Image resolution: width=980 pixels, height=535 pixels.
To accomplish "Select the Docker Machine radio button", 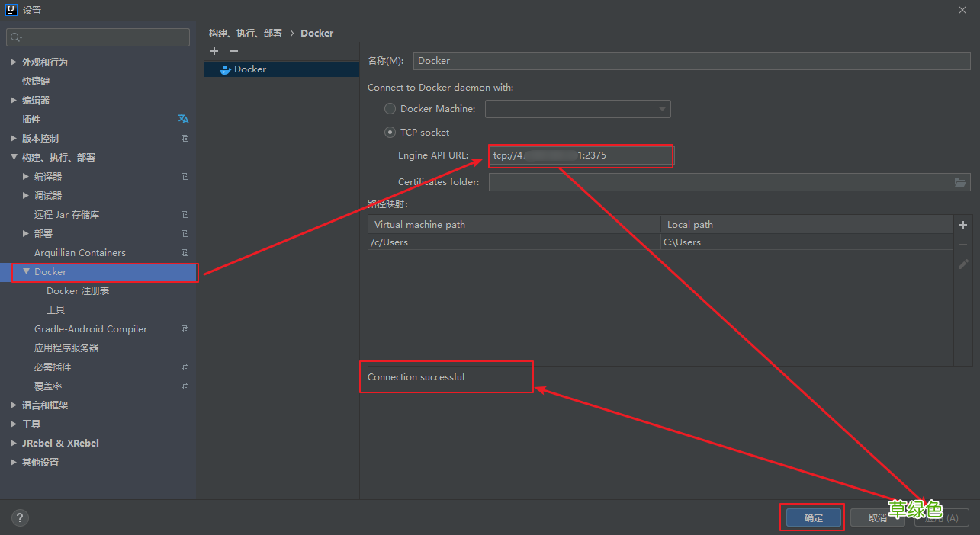I will (x=390, y=109).
